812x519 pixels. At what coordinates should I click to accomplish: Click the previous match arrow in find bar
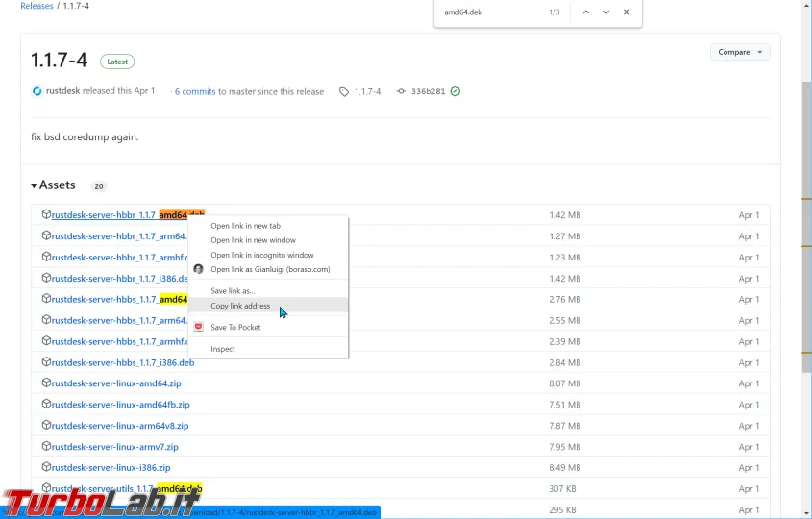click(x=585, y=12)
